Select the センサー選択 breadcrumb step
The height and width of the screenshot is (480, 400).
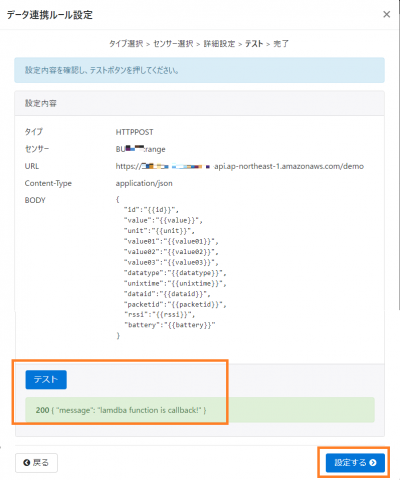coord(173,44)
